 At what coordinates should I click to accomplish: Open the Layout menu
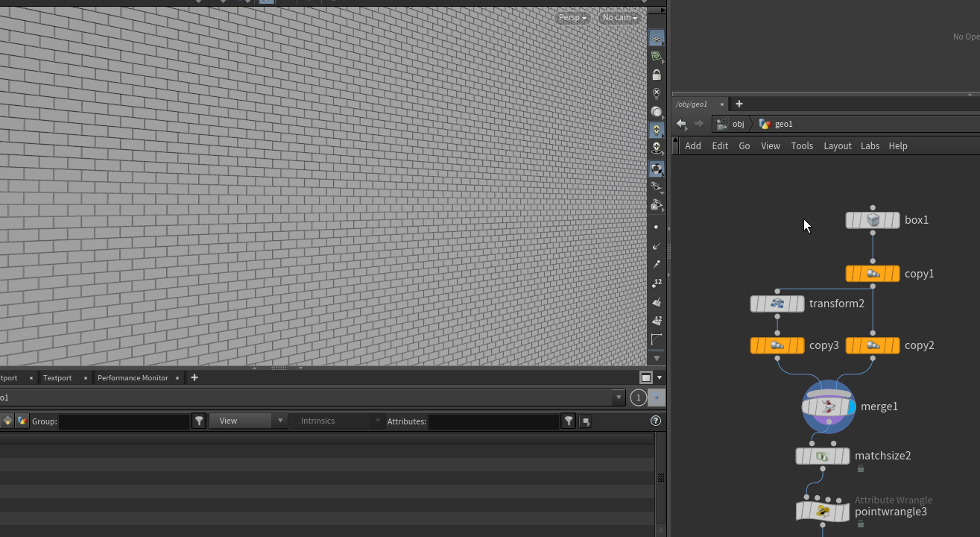point(838,145)
